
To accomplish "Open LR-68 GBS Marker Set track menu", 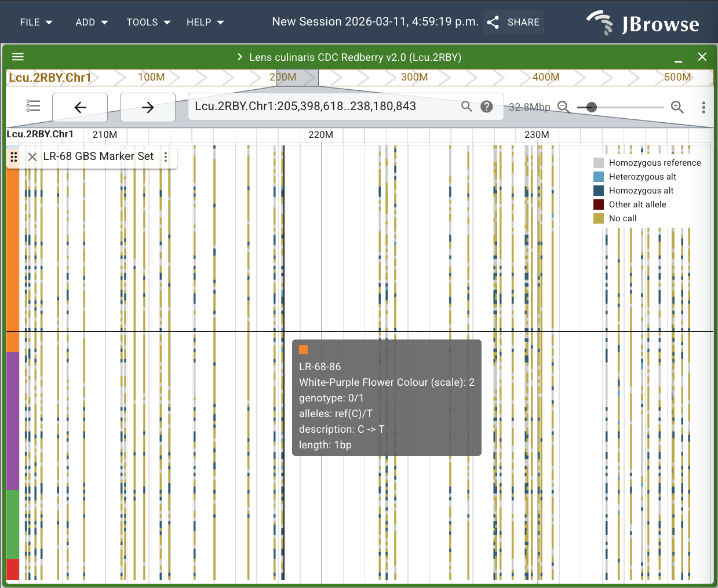I will [166, 157].
